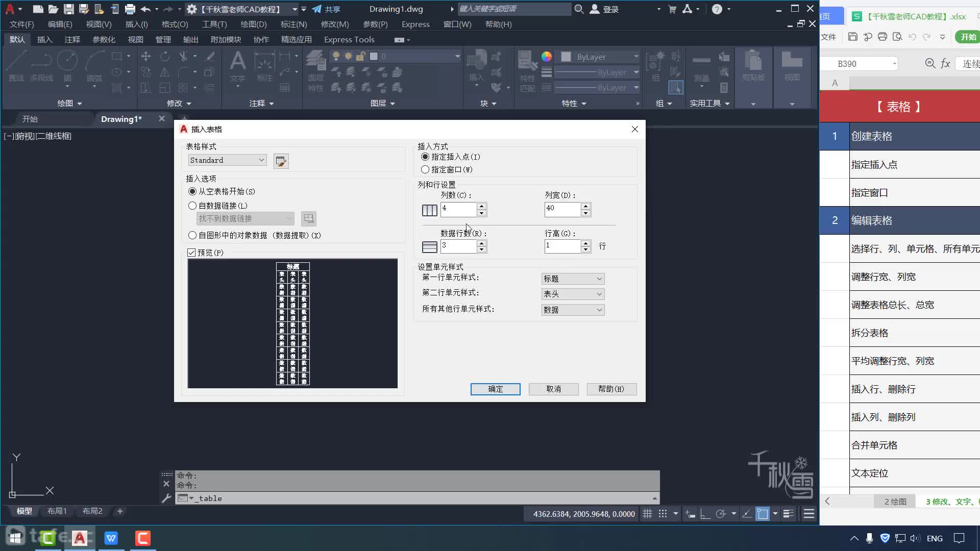The image size is (980, 551).
Task: Click the Share paper-plane icon
Action: [x=326, y=9]
